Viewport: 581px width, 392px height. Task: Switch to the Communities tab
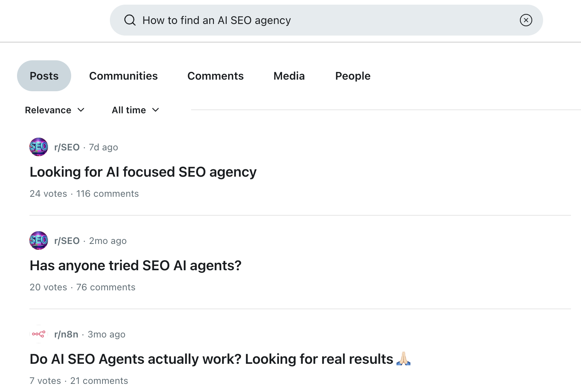[x=123, y=76]
